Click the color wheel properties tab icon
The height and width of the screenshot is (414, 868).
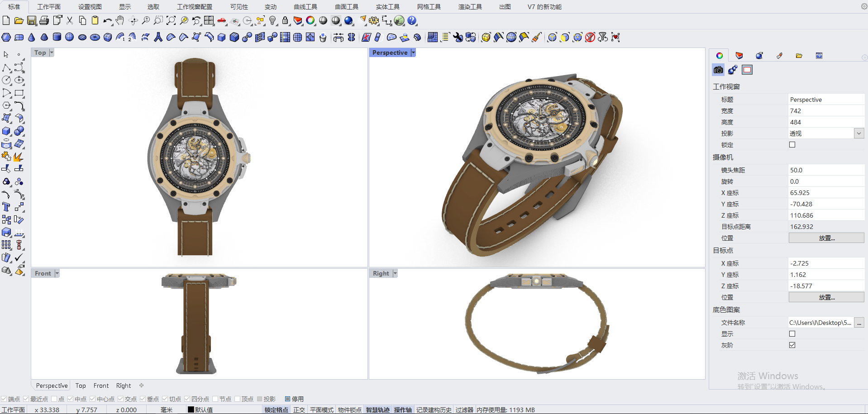(720, 56)
